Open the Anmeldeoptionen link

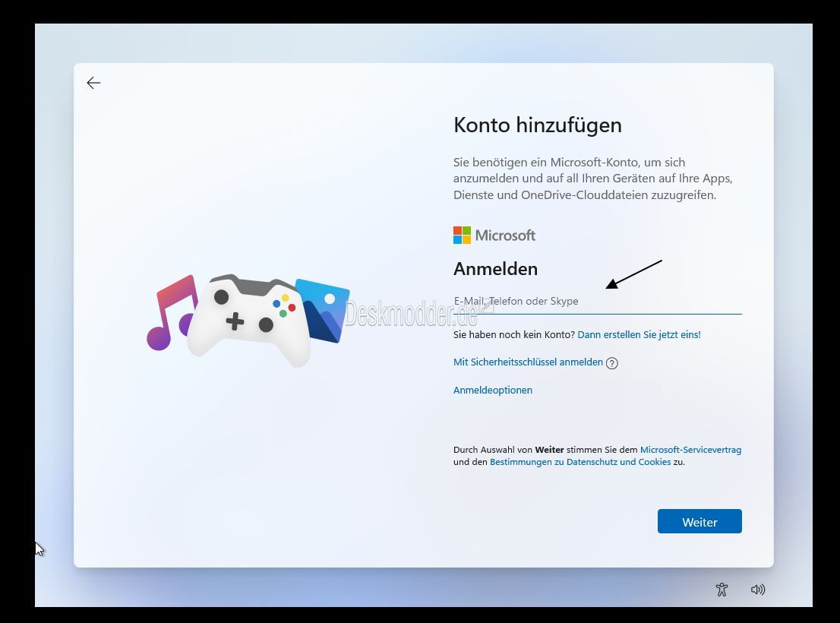pos(493,390)
